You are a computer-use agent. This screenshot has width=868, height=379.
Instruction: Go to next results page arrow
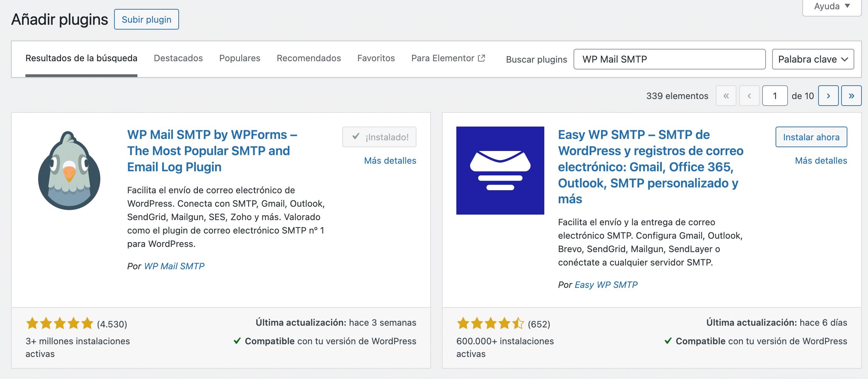pos(828,96)
